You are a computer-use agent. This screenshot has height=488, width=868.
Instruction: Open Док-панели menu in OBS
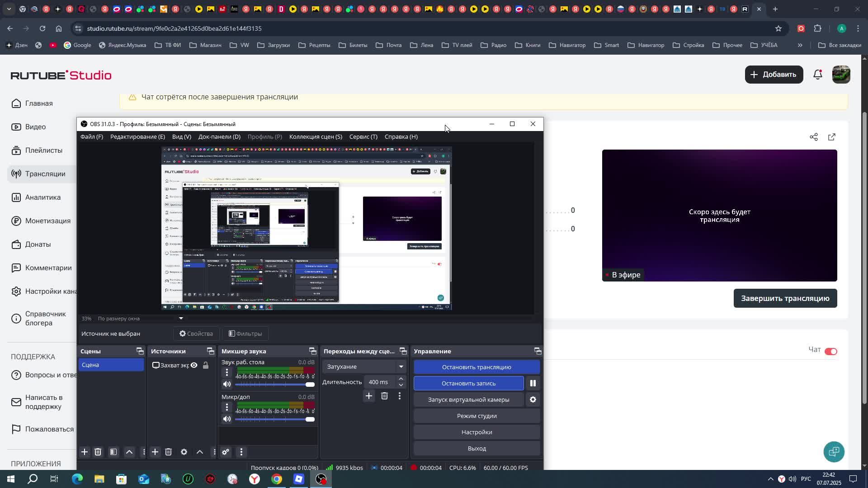(x=219, y=136)
